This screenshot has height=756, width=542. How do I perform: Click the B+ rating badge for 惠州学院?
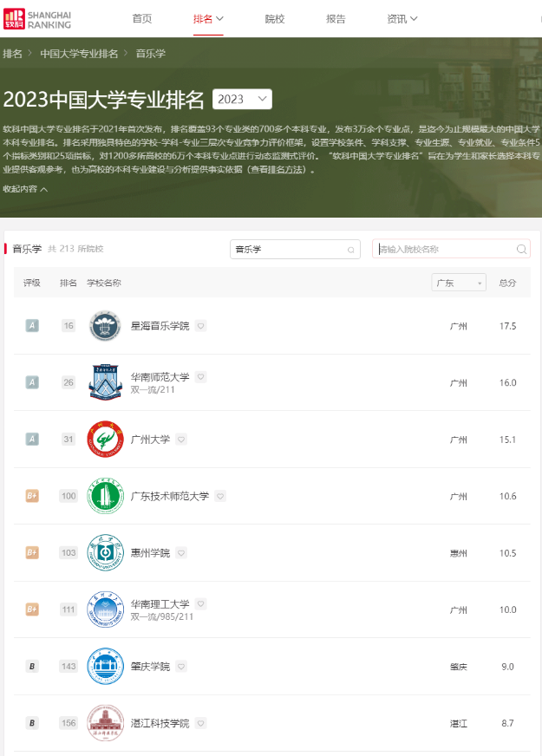[x=32, y=552]
